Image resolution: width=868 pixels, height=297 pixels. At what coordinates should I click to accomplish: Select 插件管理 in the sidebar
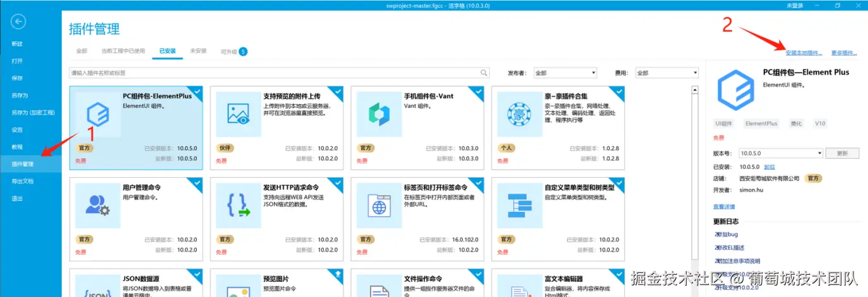[31, 164]
